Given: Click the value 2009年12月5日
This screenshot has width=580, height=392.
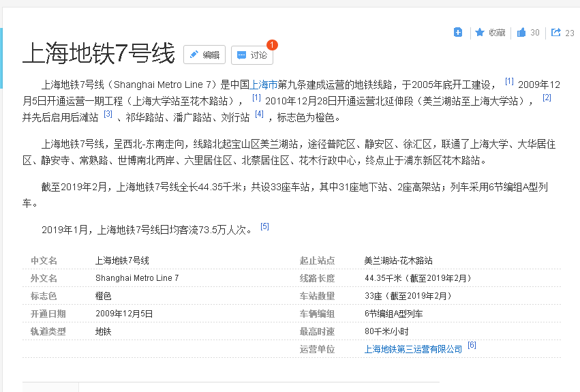Looking at the screenshot, I should point(124,314).
